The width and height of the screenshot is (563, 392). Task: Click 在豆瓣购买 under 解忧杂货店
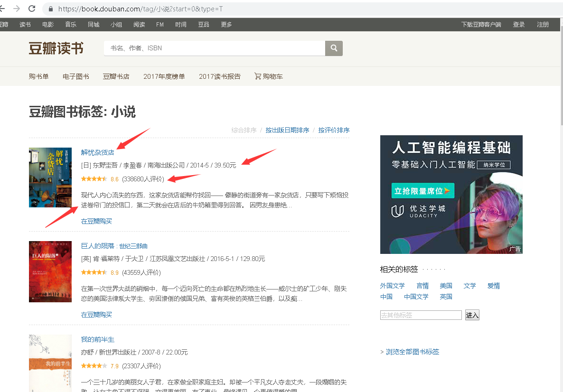(96, 221)
